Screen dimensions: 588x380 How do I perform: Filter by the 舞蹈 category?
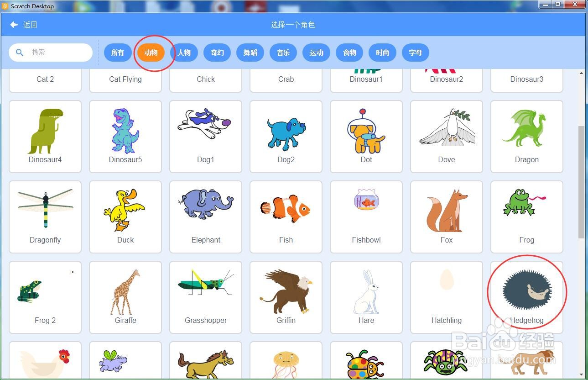click(250, 53)
